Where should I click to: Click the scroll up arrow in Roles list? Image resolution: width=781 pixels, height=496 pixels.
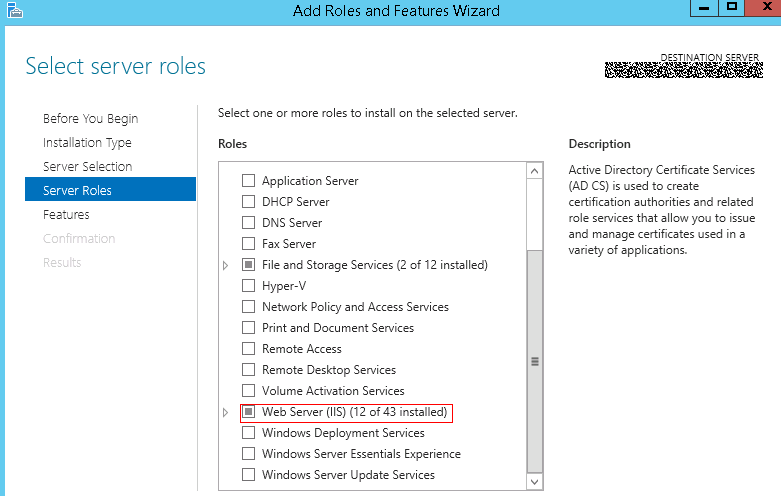(x=534, y=171)
